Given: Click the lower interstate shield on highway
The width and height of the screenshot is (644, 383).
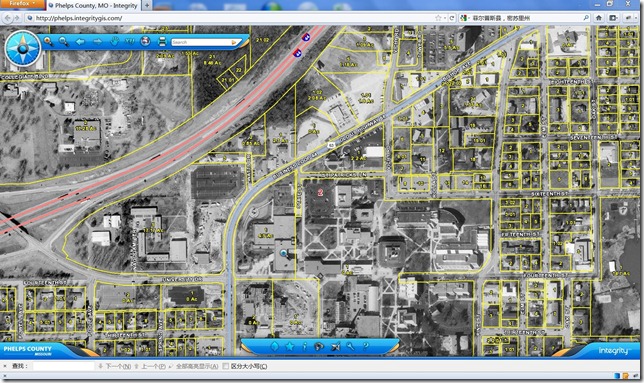Looking at the screenshot, I should point(297,53).
